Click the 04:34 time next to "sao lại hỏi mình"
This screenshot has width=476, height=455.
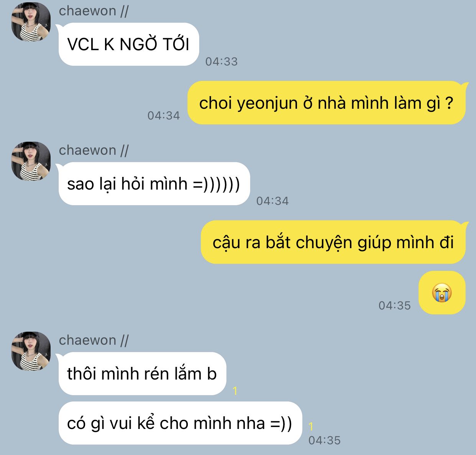tap(272, 201)
